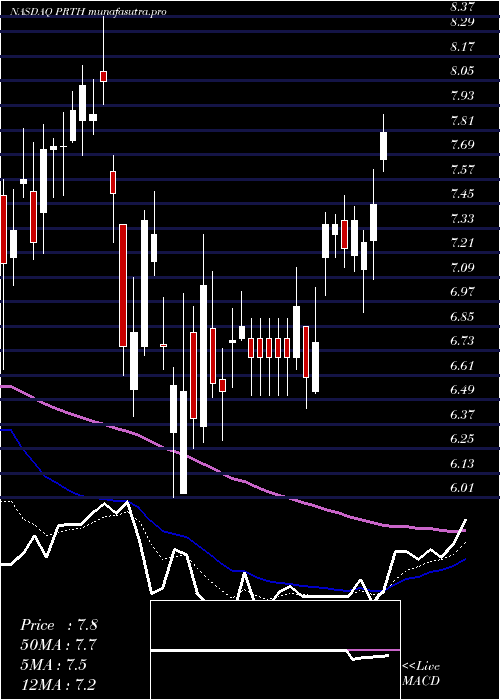Click the 6.37 price axis label
This screenshot has height=700, width=500.
click(x=464, y=414)
